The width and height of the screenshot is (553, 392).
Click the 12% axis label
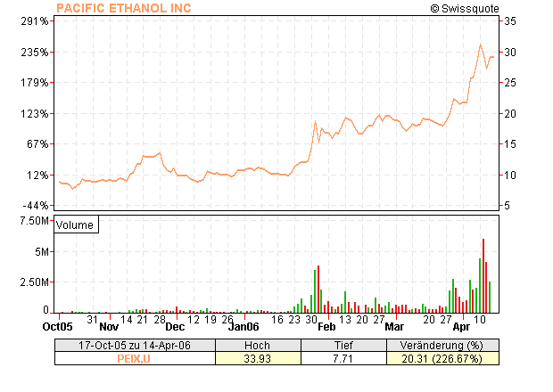click(37, 175)
